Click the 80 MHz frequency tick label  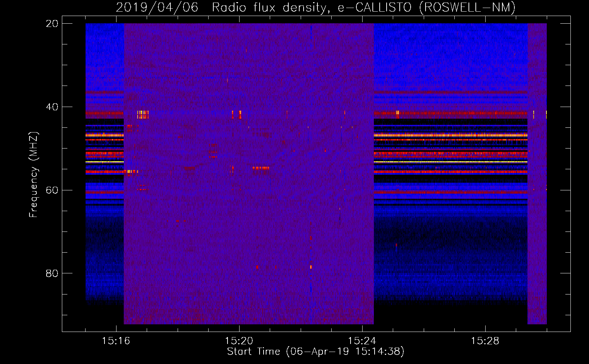click(52, 273)
